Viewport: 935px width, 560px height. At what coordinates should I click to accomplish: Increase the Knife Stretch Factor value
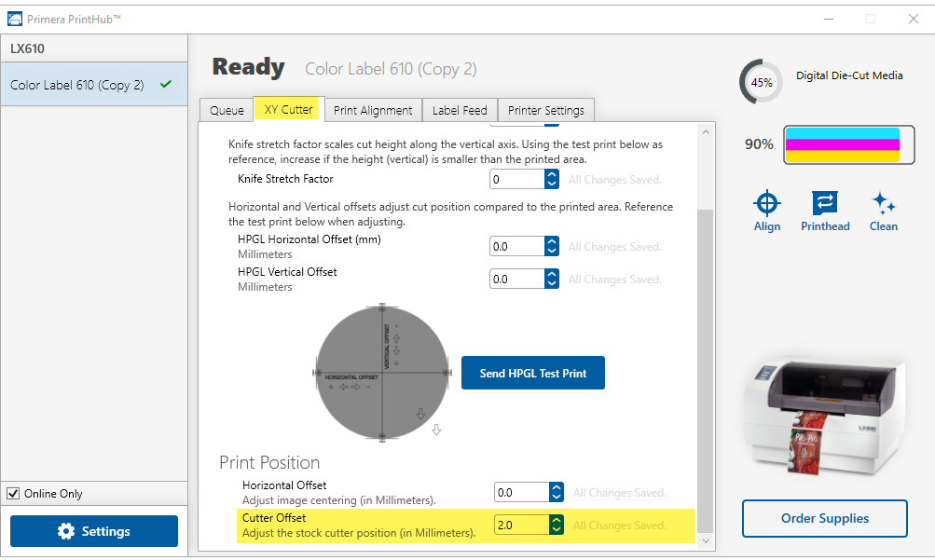552,174
